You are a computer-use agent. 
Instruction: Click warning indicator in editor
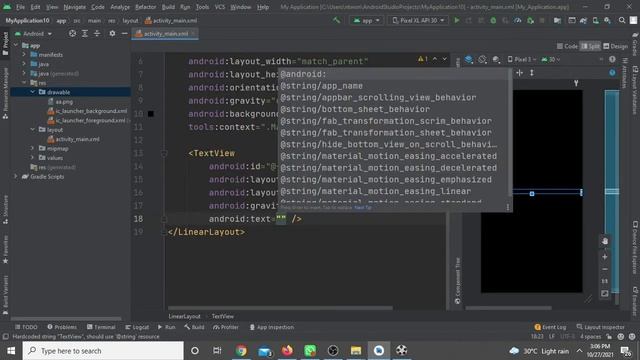point(423,60)
